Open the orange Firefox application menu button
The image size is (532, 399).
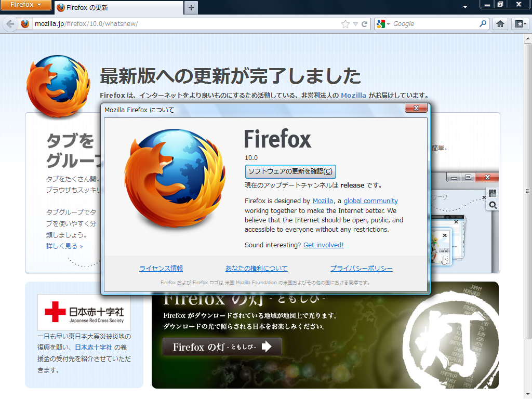(x=25, y=5)
